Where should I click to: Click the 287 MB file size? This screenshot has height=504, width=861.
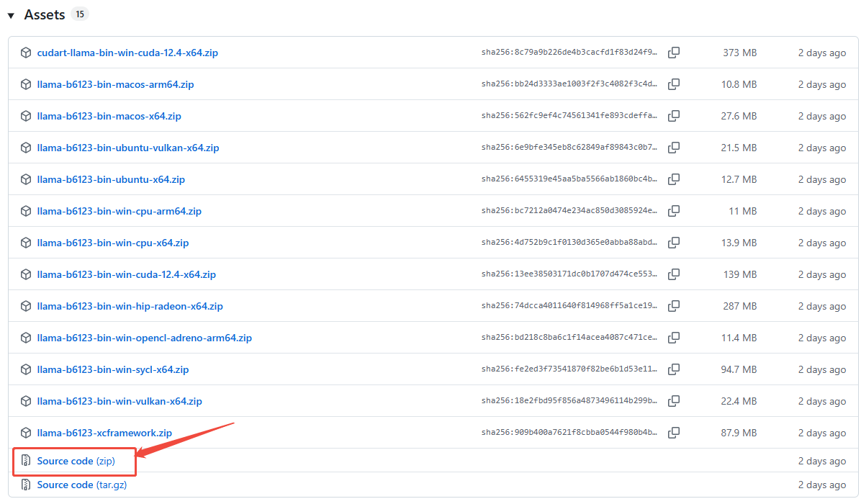(739, 306)
